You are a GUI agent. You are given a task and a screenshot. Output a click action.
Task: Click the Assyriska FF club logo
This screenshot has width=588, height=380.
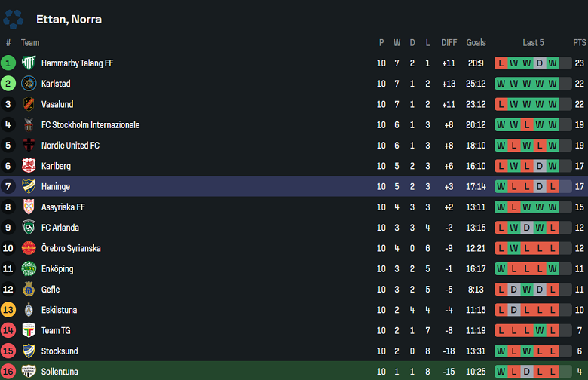click(29, 207)
